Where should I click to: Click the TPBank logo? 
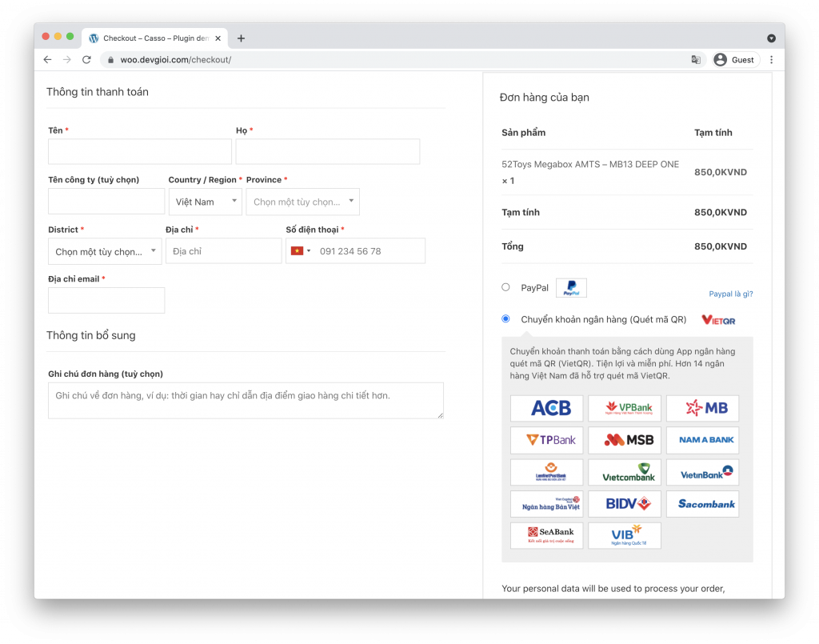546,440
